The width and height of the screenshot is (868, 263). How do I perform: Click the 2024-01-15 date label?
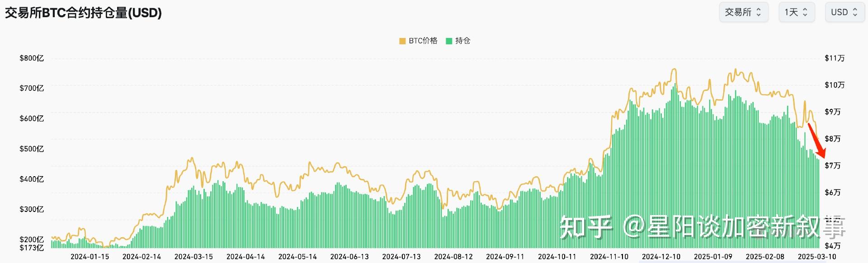point(90,257)
